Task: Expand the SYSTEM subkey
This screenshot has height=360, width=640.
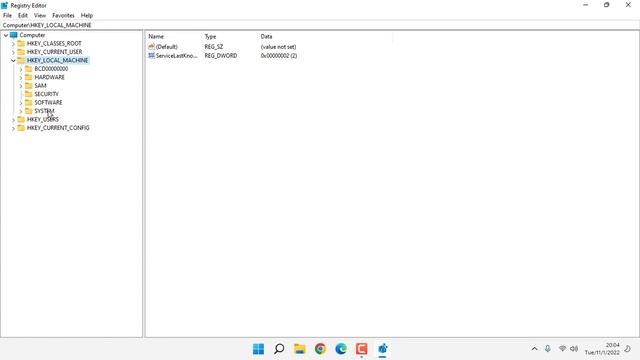Action: pos(21,111)
